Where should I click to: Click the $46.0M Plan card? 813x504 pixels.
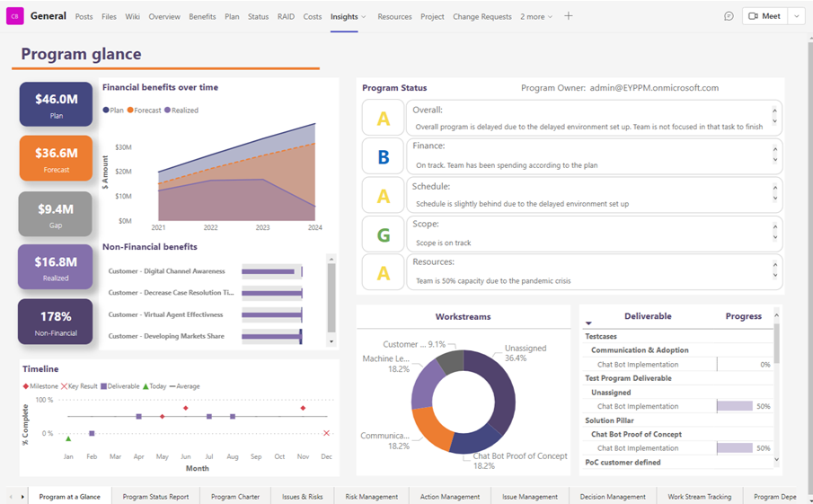[x=56, y=104]
